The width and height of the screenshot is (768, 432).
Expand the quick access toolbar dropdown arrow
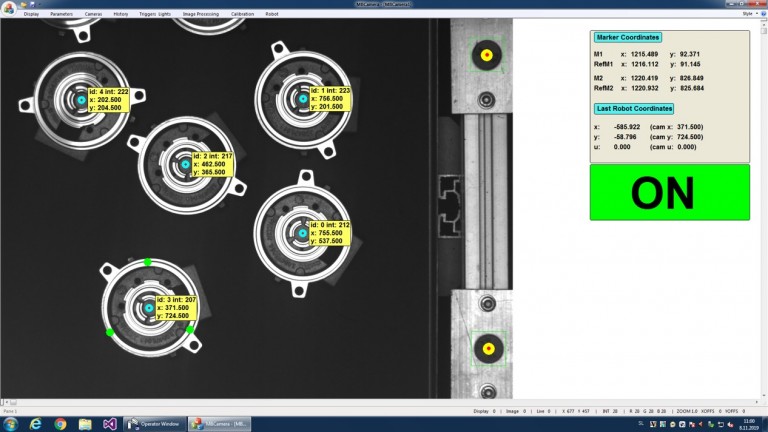[x=39, y=4]
